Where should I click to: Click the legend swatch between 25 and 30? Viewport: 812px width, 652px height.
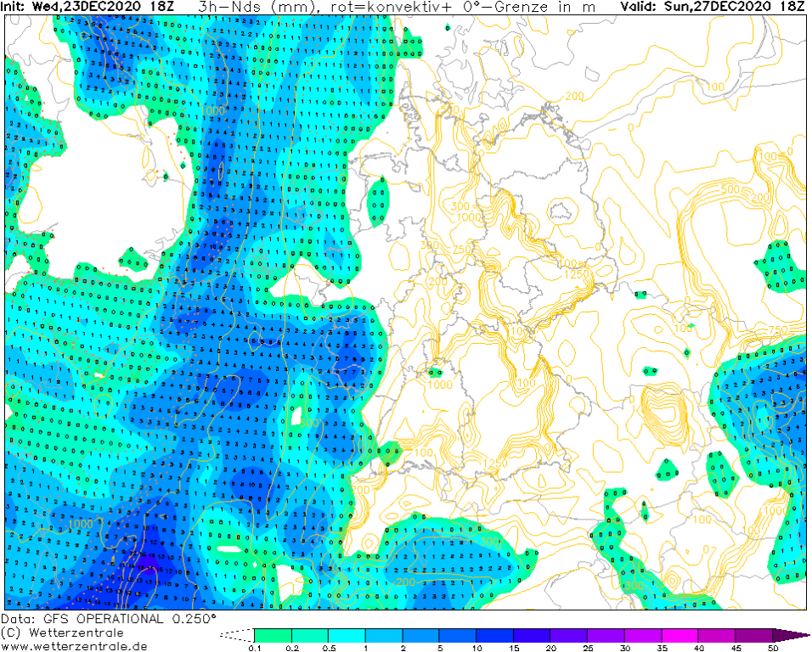(606, 634)
